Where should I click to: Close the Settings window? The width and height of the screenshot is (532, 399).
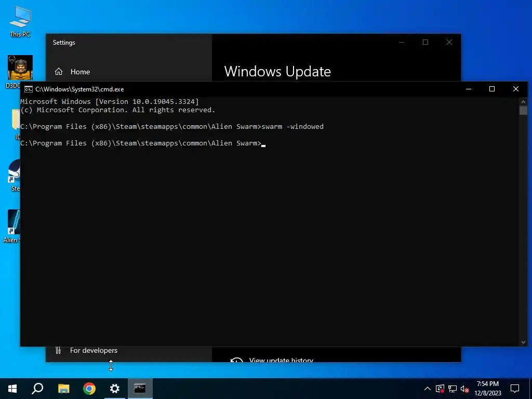pyautogui.click(x=449, y=42)
